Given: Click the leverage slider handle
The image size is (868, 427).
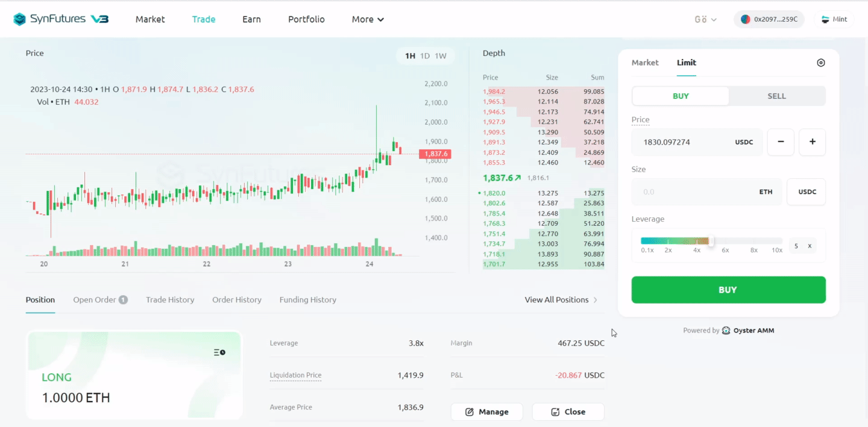Looking at the screenshot, I should 711,241.
